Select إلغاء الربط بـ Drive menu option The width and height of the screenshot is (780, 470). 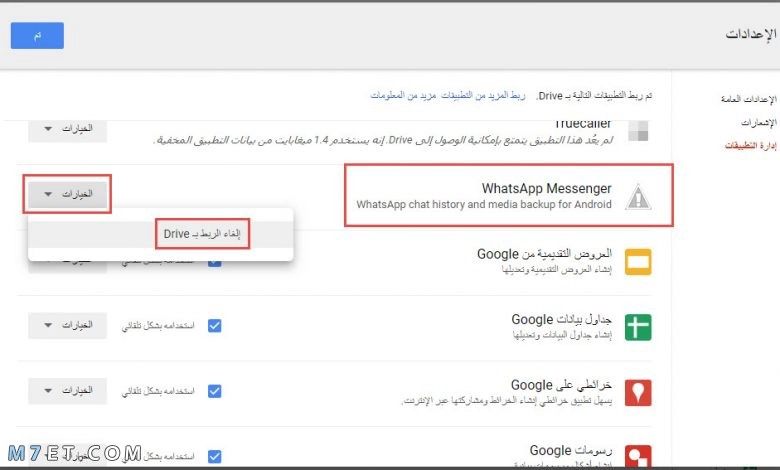coord(161,234)
